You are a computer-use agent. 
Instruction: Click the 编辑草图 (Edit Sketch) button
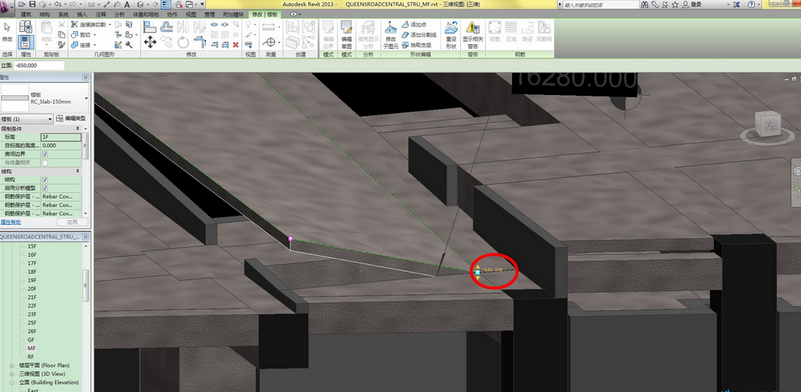click(346, 34)
